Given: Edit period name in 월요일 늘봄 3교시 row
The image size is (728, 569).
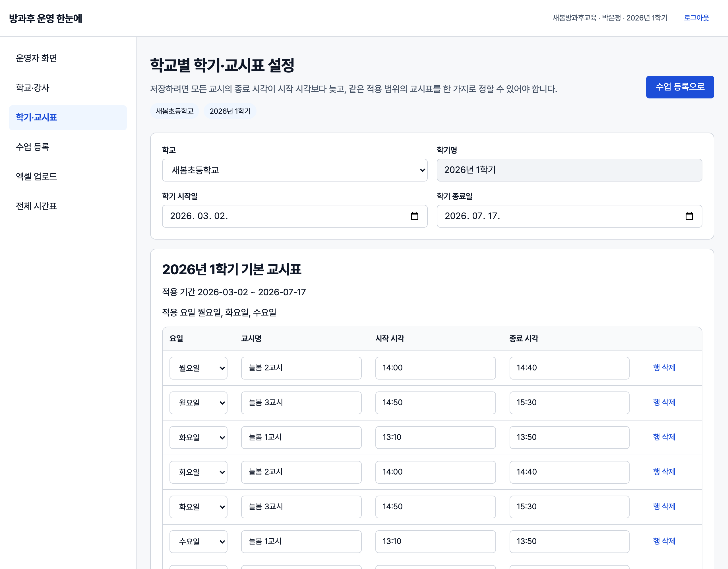Looking at the screenshot, I should pos(301,403).
